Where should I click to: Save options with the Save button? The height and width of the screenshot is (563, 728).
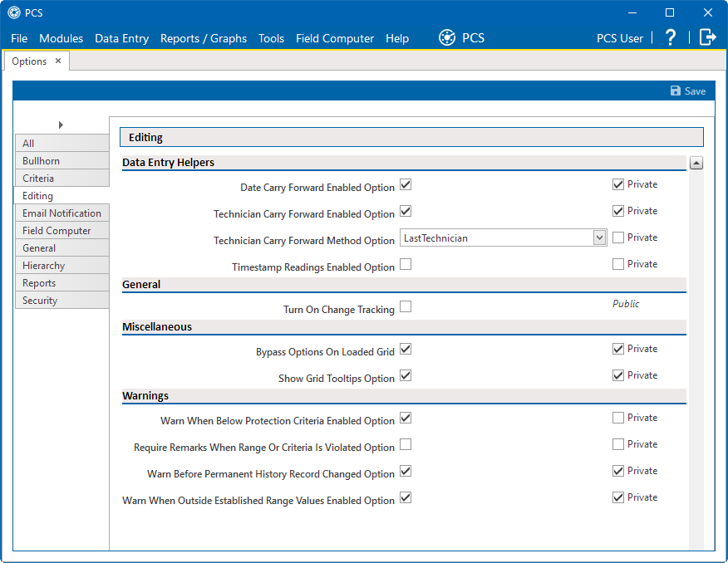click(688, 91)
